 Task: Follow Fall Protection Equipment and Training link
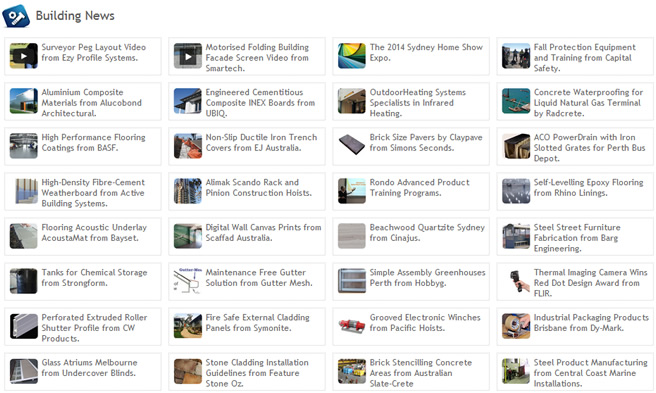(584, 58)
